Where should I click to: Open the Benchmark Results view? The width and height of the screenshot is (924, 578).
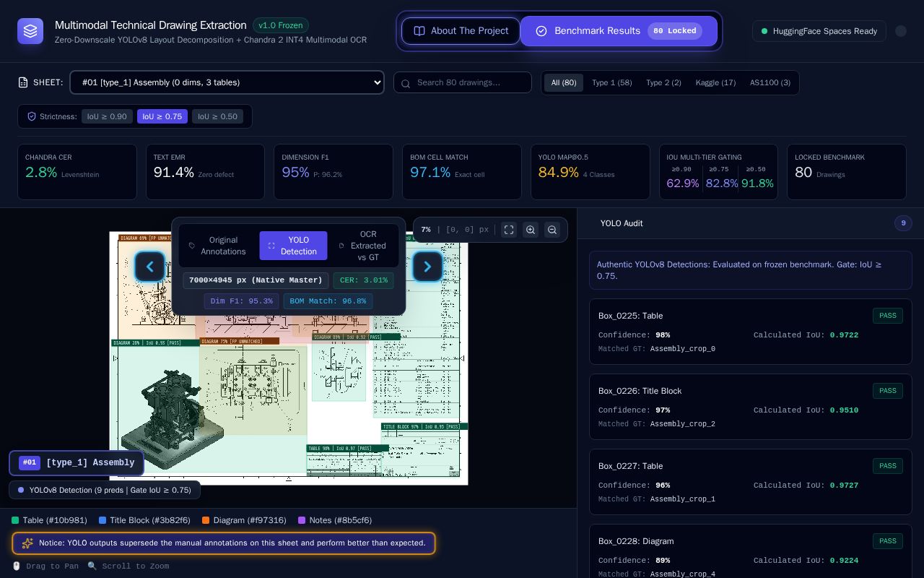[x=619, y=31]
